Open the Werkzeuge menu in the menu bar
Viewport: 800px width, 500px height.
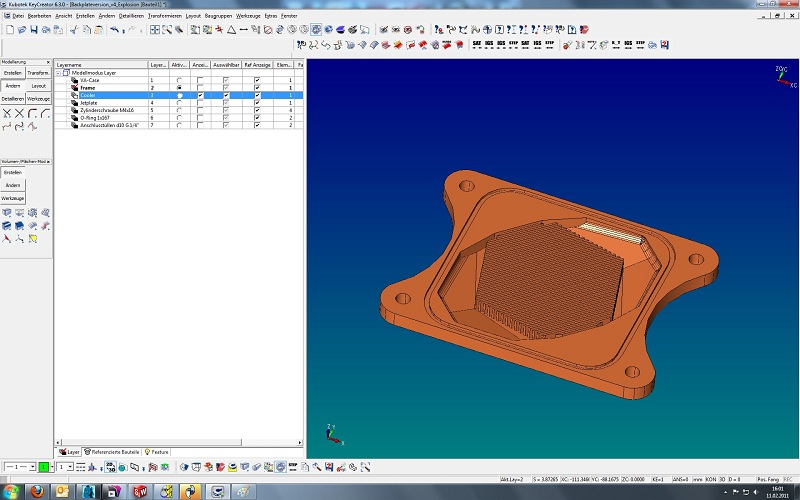pyautogui.click(x=247, y=16)
